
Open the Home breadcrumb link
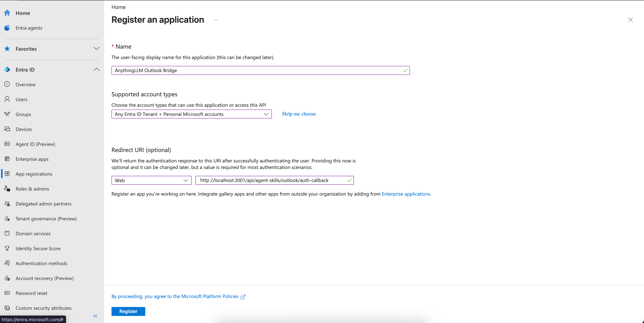(118, 7)
